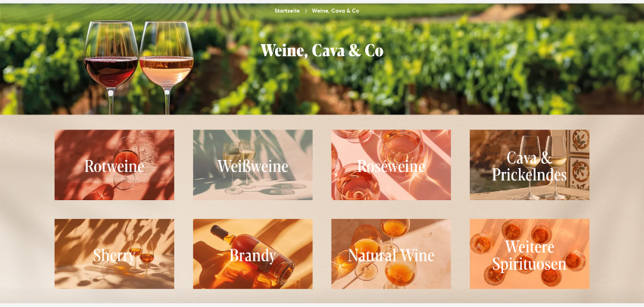Open the Rotweine category tile
The height and width of the screenshot is (307, 644).
(114, 164)
